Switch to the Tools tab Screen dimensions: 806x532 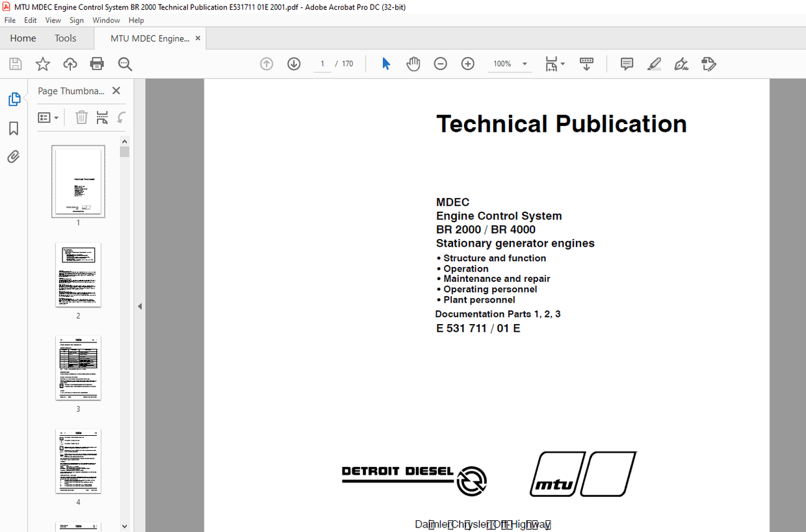65,38
